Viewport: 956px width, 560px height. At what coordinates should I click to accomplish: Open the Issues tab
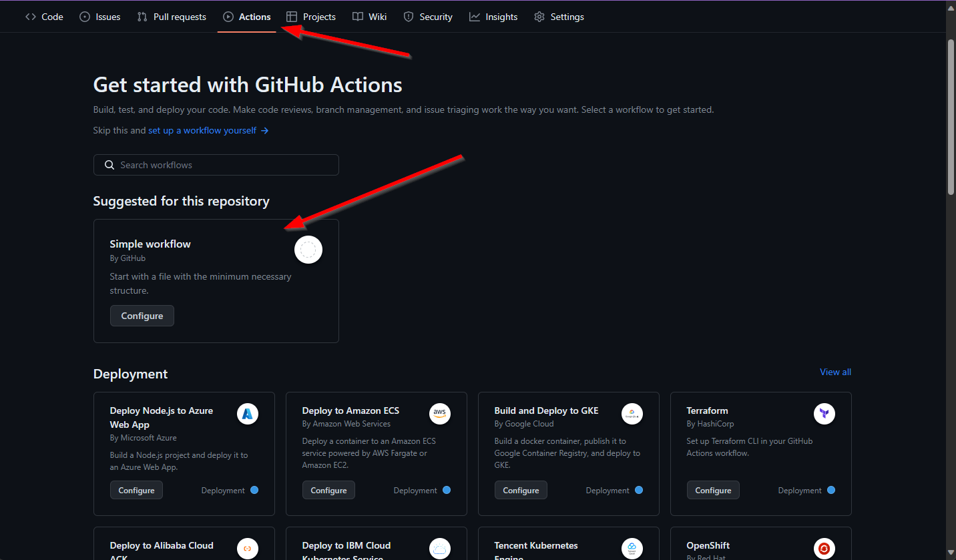pyautogui.click(x=100, y=17)
